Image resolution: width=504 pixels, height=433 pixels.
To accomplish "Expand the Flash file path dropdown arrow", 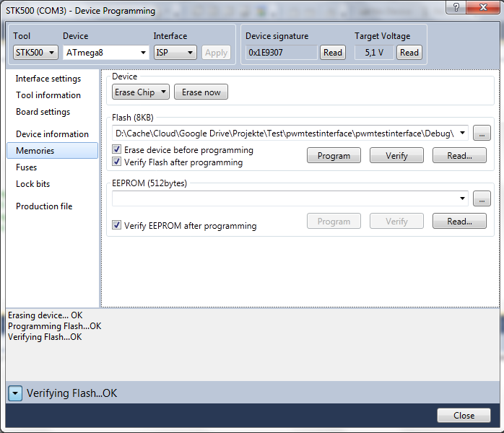I will pos(462,133).
